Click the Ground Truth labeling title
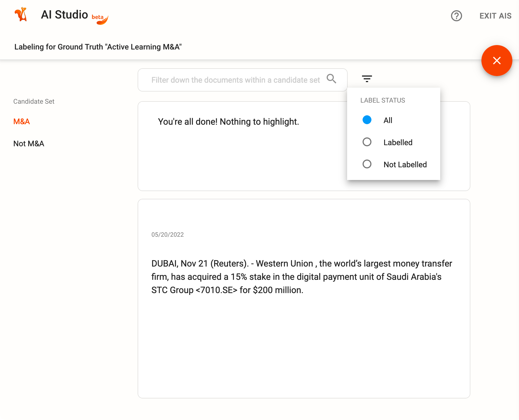The width and height of the screenshot is (519, 420). [98, 47]
